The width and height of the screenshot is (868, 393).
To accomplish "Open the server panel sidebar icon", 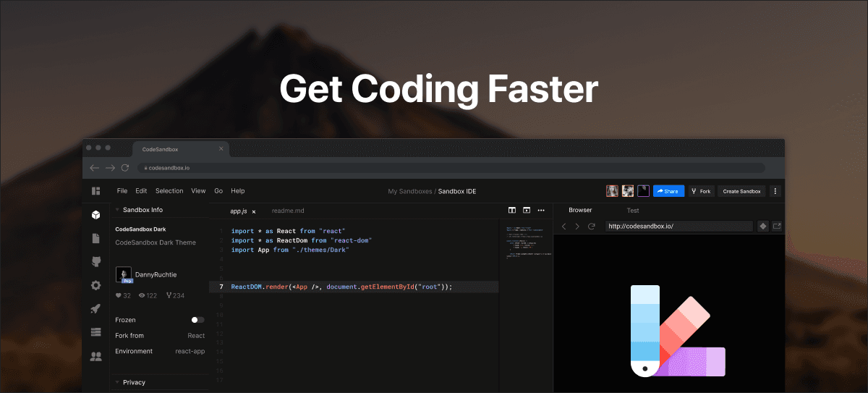I will pyautogui.click(x=95, y=332).
